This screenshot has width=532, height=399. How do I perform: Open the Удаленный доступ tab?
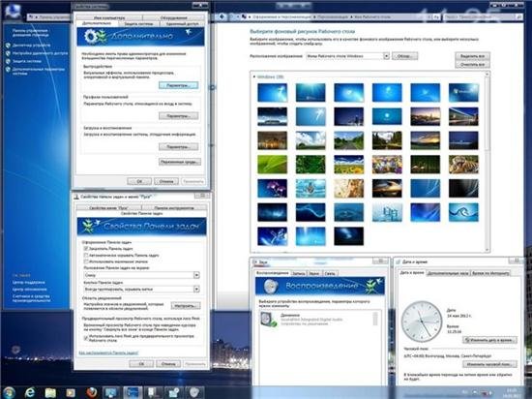point(182,24)
